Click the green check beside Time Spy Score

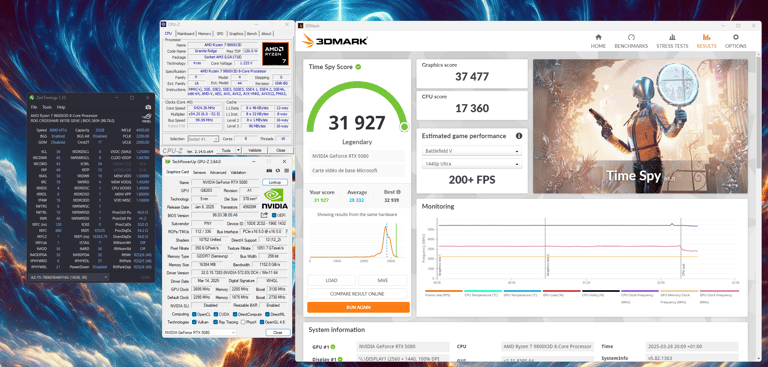358,67
